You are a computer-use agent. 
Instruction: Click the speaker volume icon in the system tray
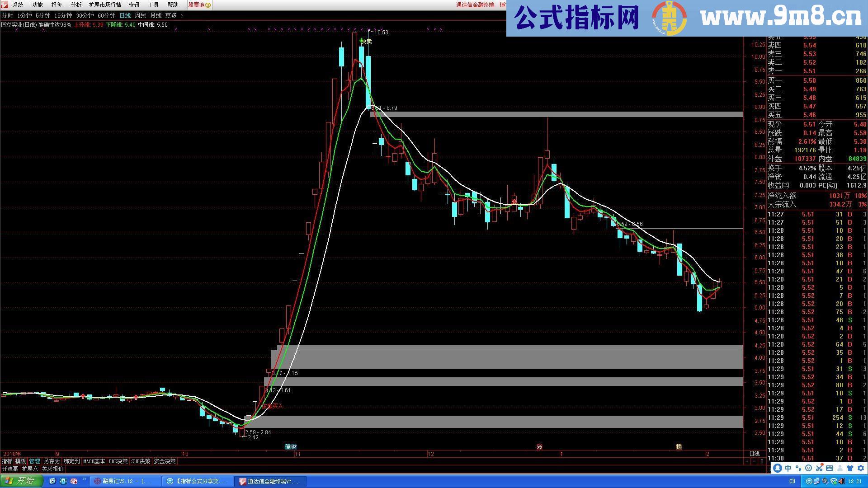pyautogui.click(x=841, y=482)
